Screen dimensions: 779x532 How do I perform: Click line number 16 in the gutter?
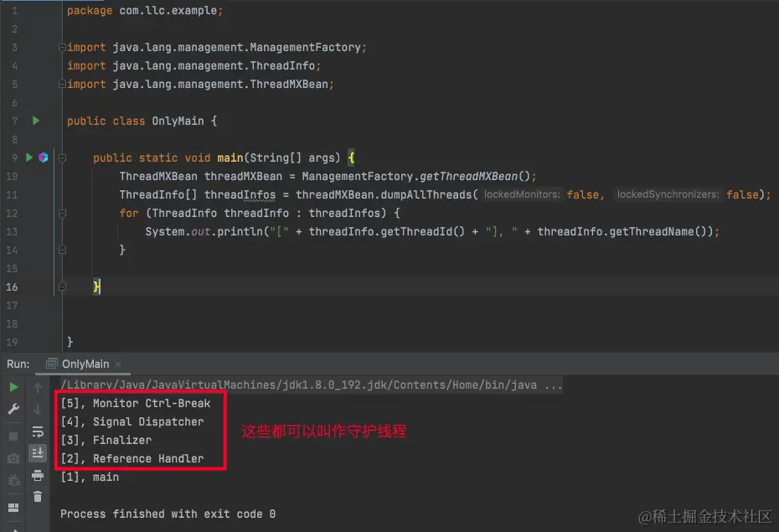[x=12, y=287]
